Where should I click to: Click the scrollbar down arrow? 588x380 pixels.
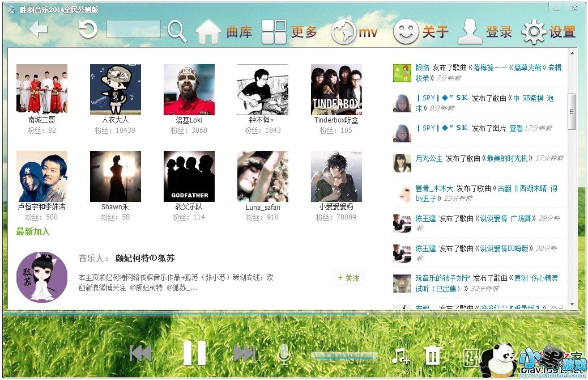coord(572,305)
